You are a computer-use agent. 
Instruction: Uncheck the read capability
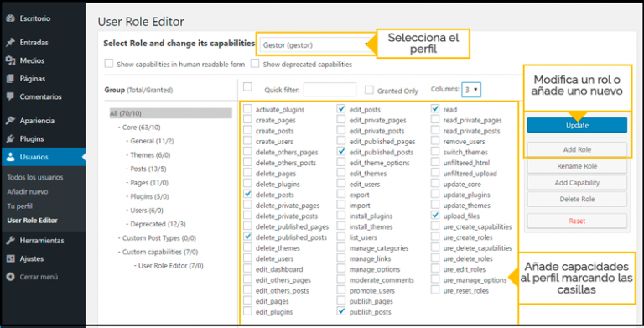(435, 109)
